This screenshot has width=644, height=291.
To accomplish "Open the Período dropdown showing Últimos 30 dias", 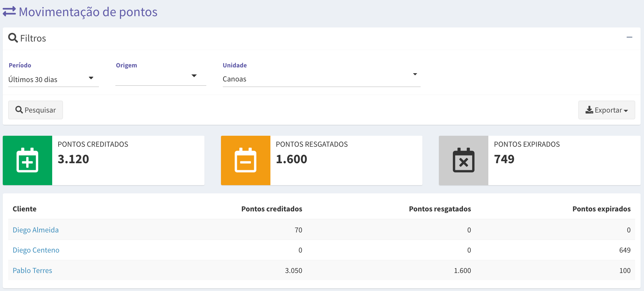I will coord(53,79).
